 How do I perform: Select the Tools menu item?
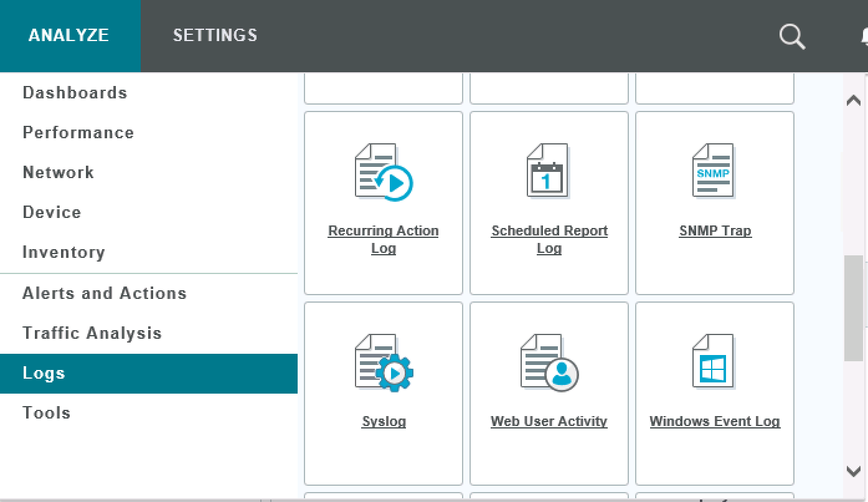tap(47, 413)
